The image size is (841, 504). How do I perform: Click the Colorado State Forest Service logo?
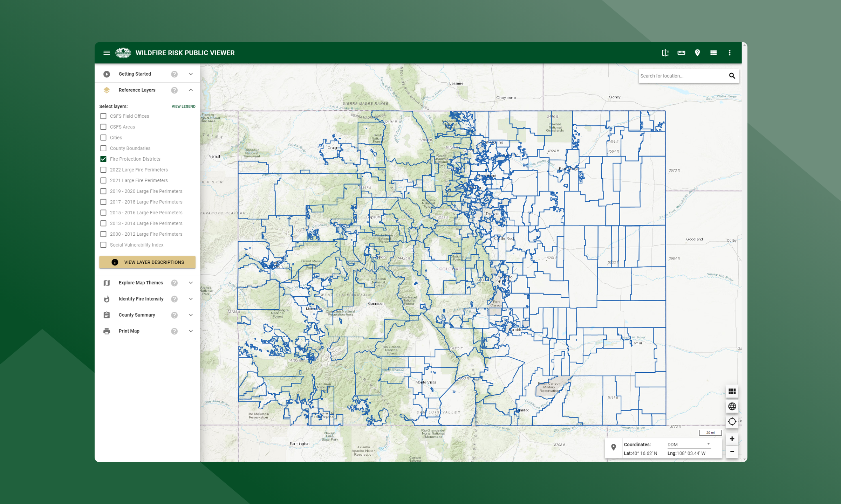pos(123,53)
